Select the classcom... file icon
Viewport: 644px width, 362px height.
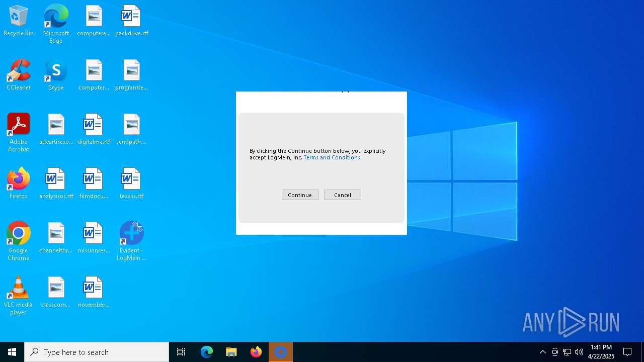click(x=56, y=292)
